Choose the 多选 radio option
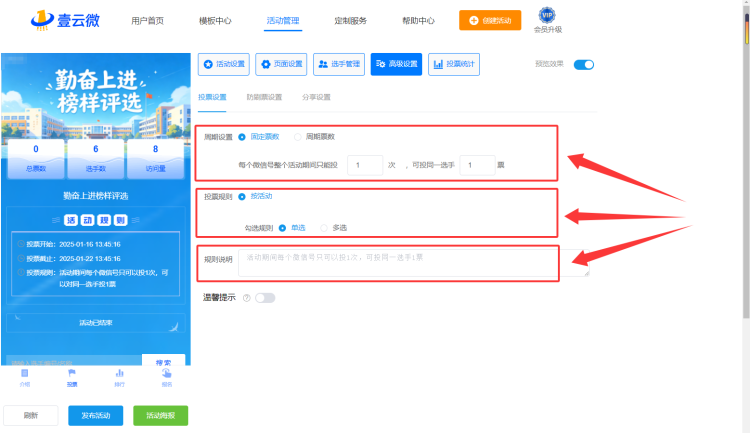Screen dimensions: 750x433 point(324,228)
